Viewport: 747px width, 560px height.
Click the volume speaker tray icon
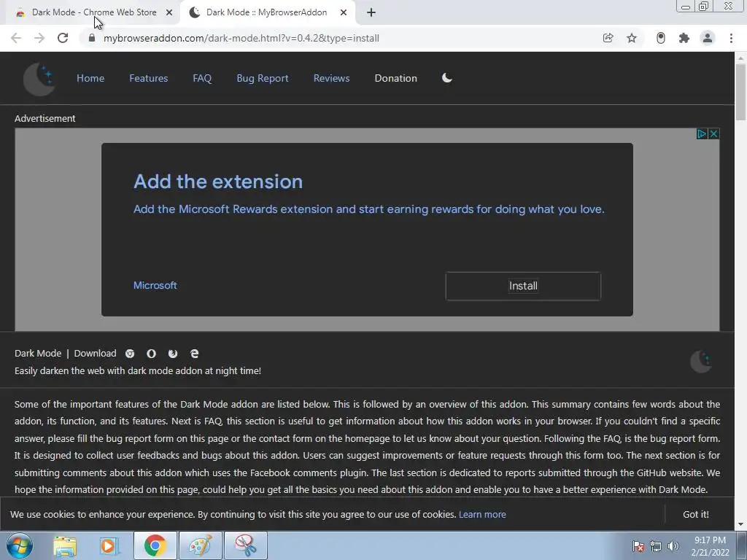click(x=673, y=546)
